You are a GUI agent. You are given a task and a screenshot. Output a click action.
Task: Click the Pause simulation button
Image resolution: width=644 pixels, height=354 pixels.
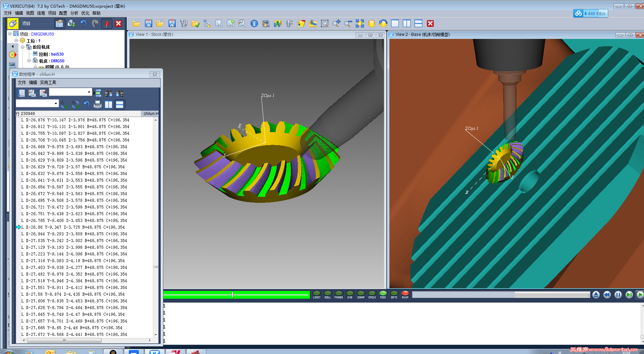point(618,295)
